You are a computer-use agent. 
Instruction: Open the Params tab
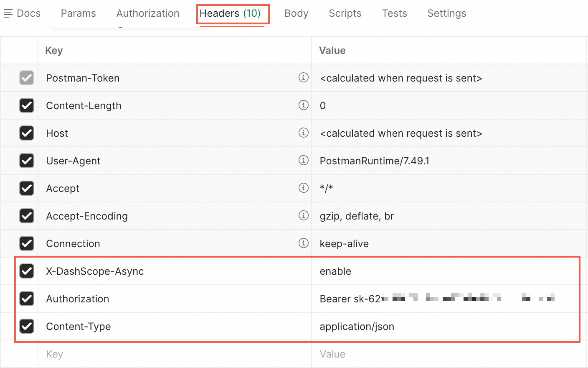click(x=78, y=13)
